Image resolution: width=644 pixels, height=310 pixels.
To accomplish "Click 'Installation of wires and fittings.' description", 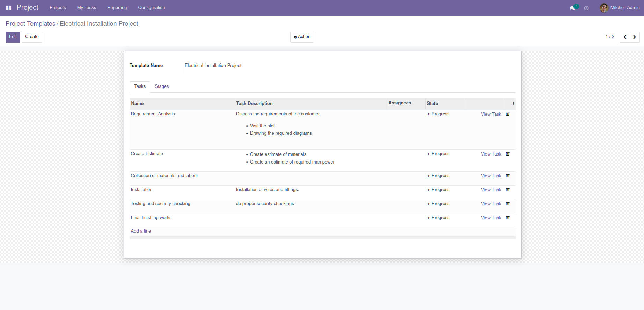I will [x=267, y=190].
